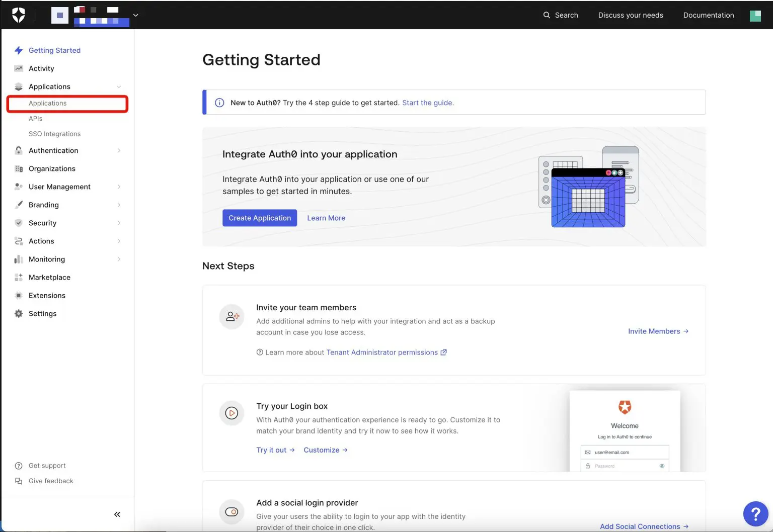Select the Applications submenu item

pos(67,103)
